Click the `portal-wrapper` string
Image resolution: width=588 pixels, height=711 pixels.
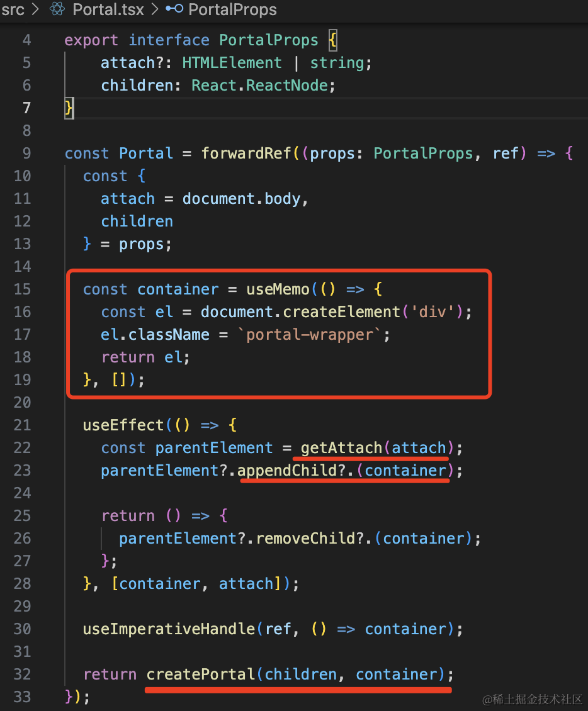310,335
